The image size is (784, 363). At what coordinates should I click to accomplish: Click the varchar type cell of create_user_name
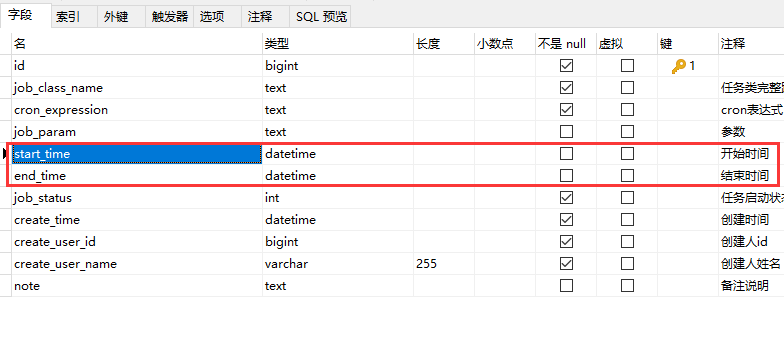[338, 264]
